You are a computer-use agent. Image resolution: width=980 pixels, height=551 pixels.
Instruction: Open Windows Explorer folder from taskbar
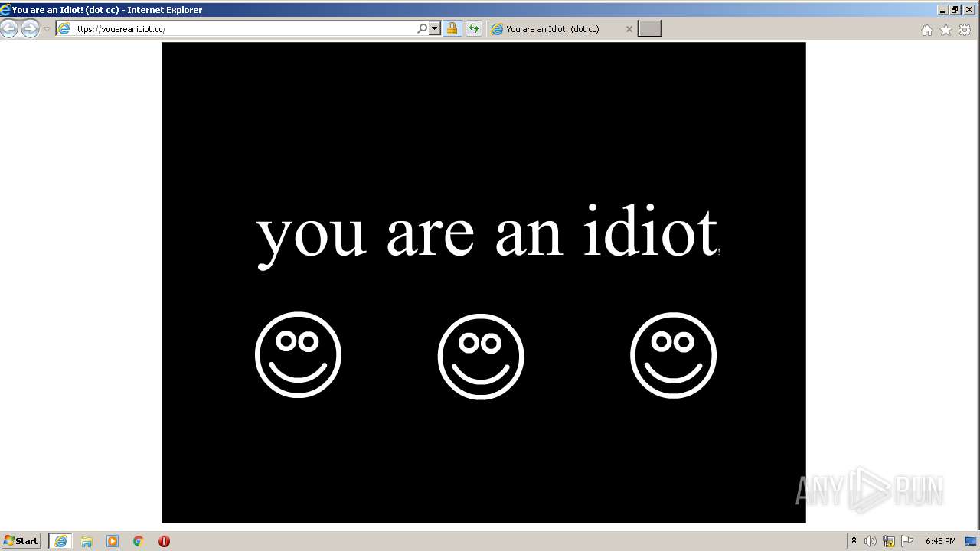pyautogui.click(x=87, y=541)
